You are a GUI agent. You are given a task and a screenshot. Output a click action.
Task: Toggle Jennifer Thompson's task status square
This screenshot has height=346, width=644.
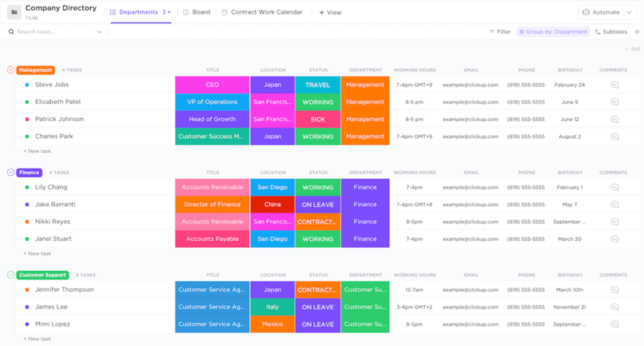pyautogui.click(x=27, y=290)
